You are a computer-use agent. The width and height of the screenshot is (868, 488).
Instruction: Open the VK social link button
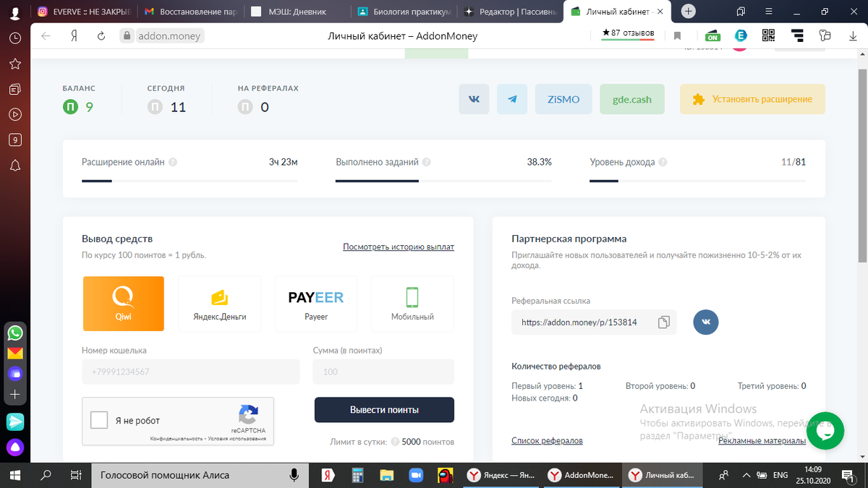(475, 99)
